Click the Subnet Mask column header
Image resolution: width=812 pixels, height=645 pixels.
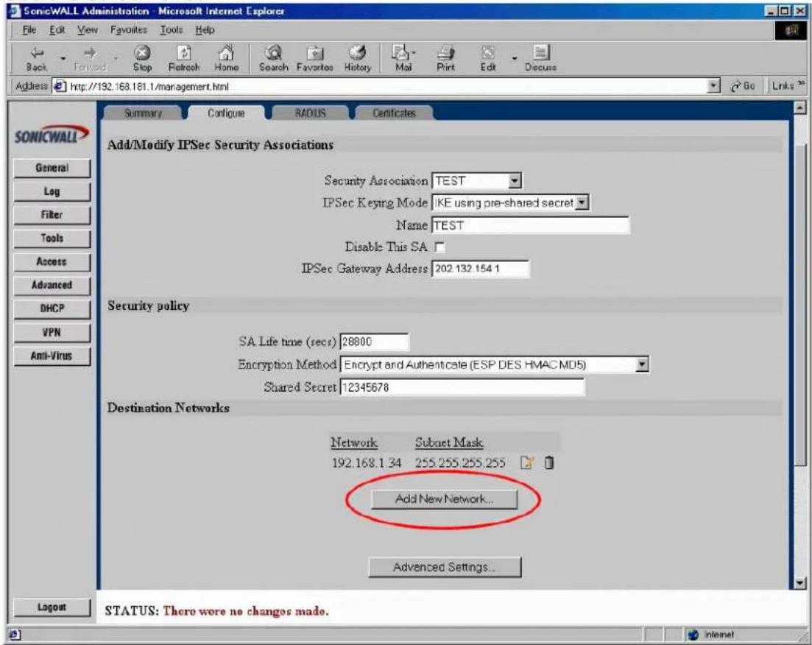[449, 443]
